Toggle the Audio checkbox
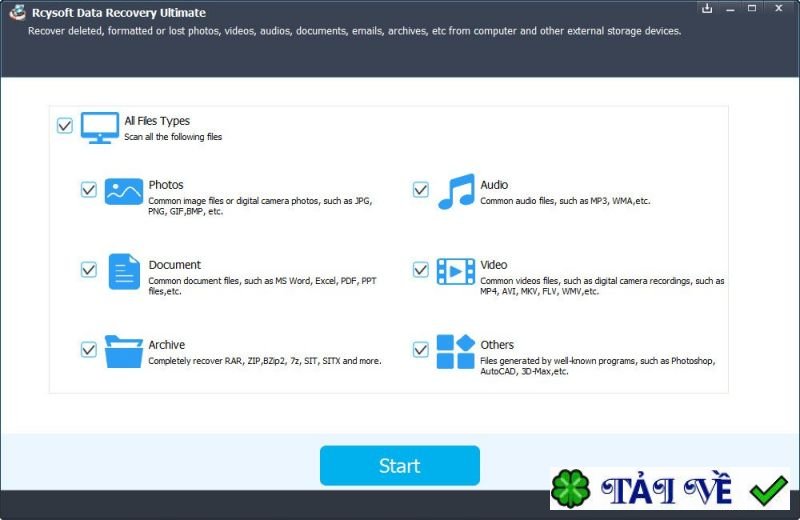This screenshot has height=520, width=800. coord(420,189)
